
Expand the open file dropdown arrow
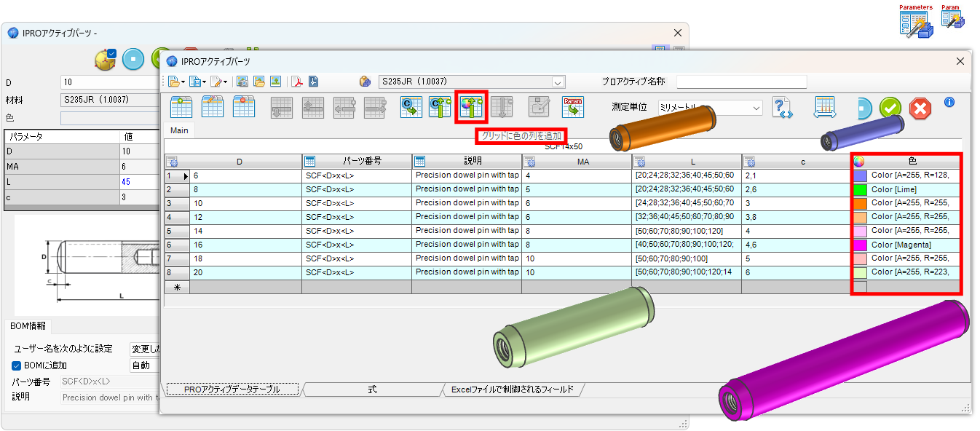click(x=182, y=82)
